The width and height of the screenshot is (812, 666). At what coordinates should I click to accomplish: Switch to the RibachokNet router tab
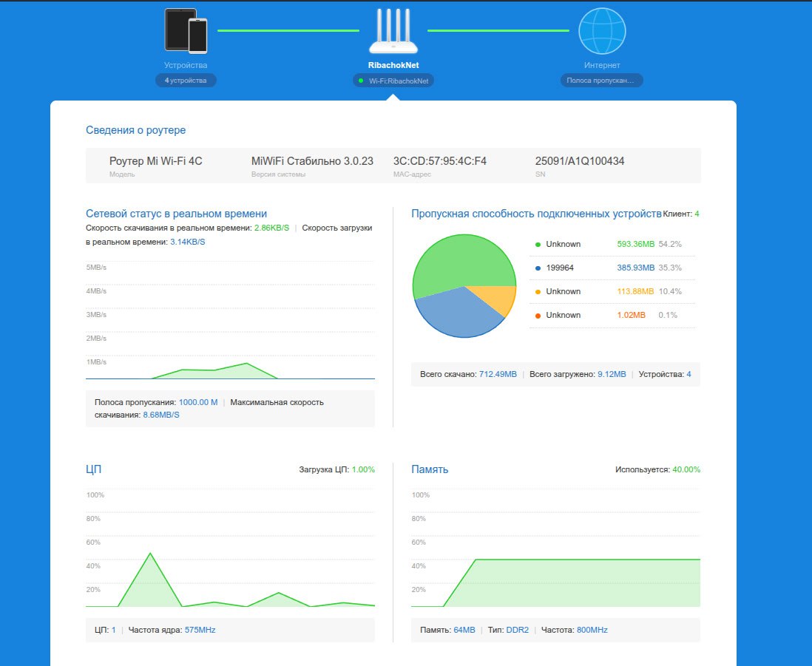pyautogui.click(x=393, y=65)
